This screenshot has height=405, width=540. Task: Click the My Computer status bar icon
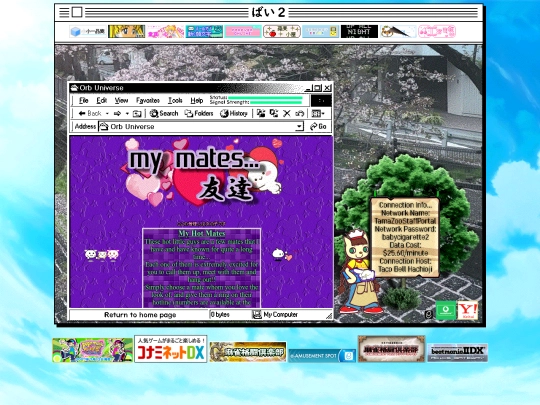(257, 314)
